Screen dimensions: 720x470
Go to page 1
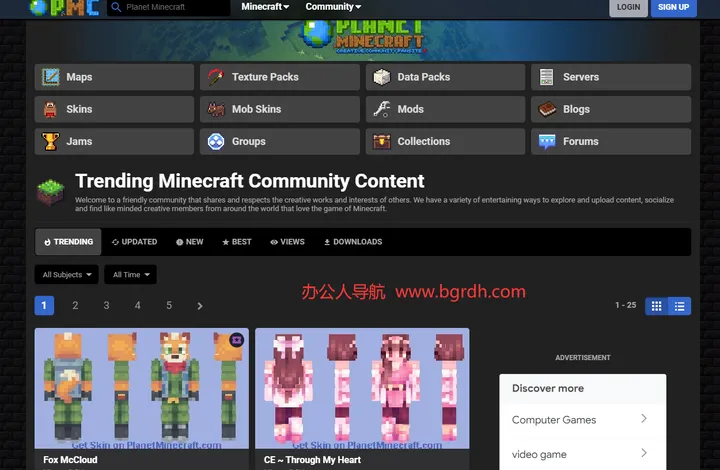pos(44,305)
